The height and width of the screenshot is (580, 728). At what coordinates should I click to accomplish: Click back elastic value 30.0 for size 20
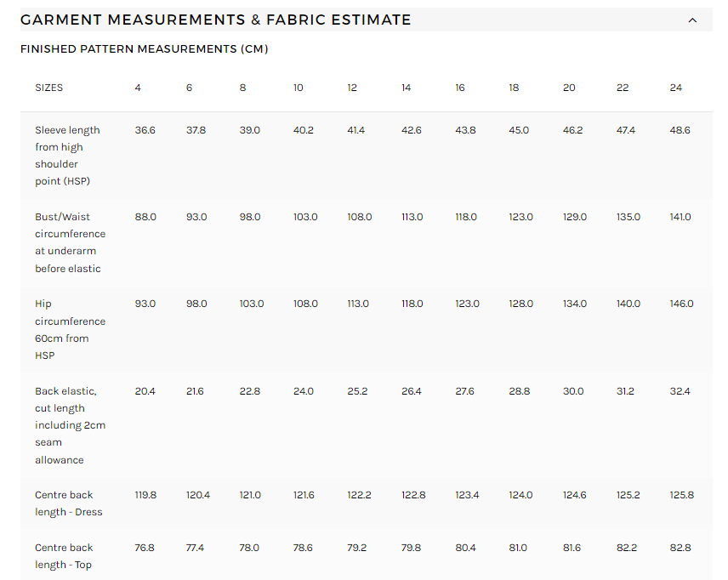[573, 391]
